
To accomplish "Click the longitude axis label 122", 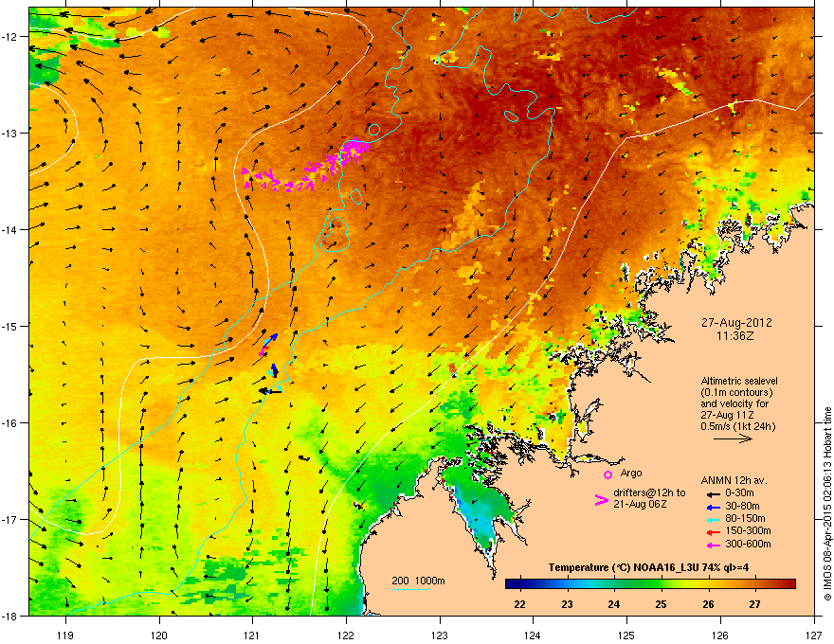I will [346, 635].
